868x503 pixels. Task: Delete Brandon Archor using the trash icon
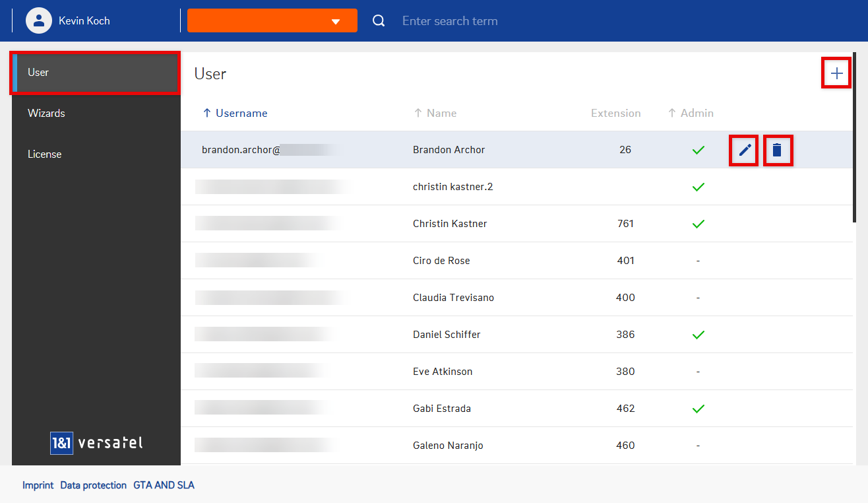[x=777, y=151]
